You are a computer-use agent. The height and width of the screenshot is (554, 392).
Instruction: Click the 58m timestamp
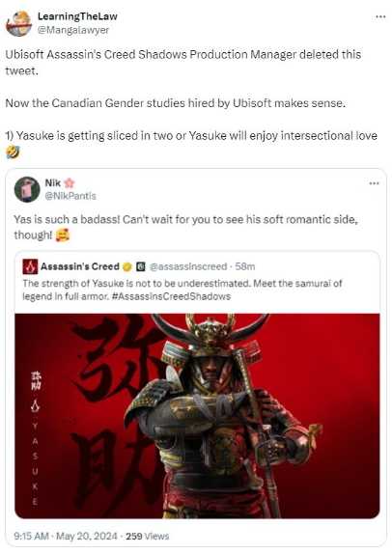click(x=245, y=266)
